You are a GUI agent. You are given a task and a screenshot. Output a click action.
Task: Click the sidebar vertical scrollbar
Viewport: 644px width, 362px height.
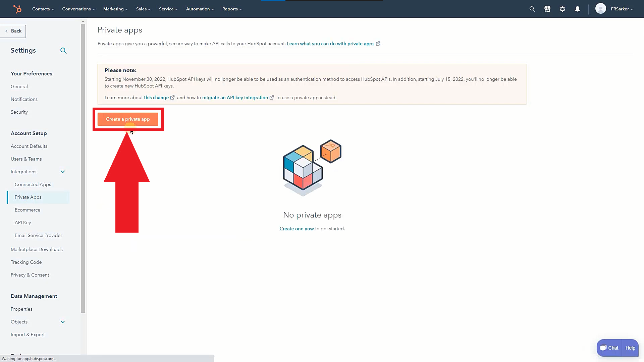point(83,168)
